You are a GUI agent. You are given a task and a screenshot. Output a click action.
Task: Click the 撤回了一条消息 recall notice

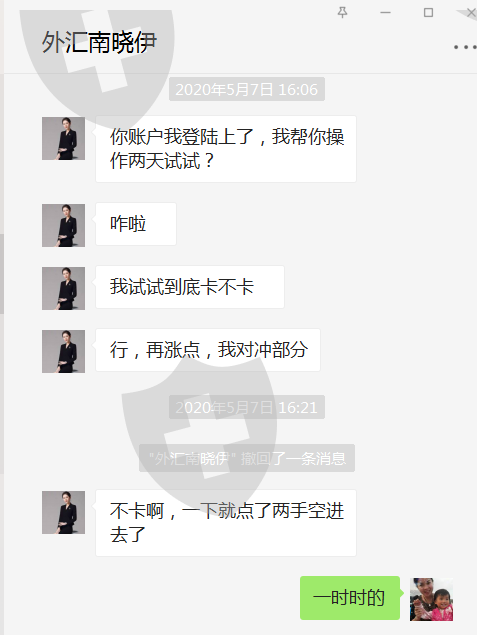247,458
